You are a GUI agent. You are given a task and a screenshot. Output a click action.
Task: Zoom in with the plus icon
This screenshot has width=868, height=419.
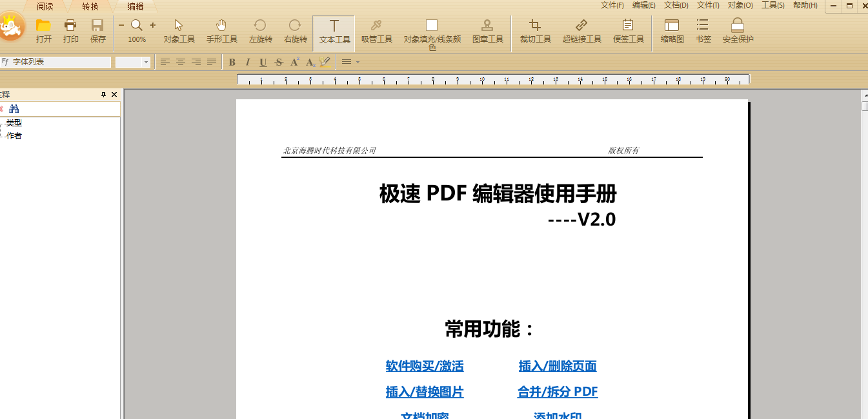[x=153, y=25]
